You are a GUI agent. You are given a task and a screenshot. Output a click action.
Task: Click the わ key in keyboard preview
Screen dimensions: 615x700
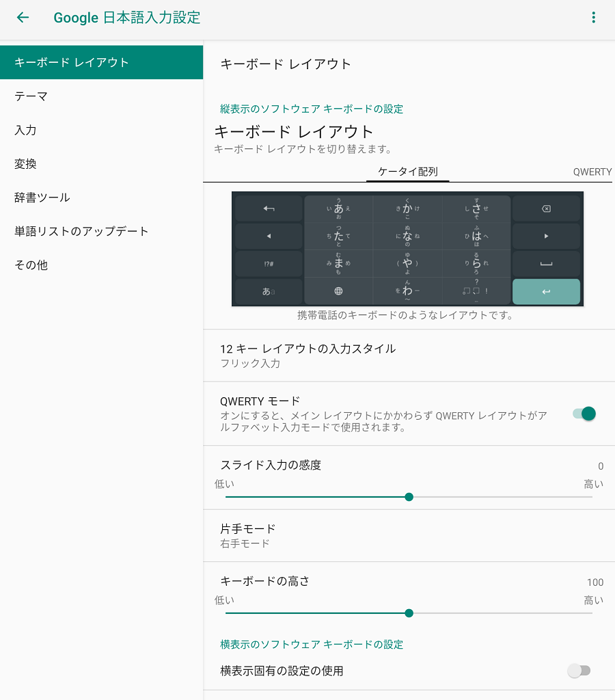pyautogui.click(x=407, y=291)
